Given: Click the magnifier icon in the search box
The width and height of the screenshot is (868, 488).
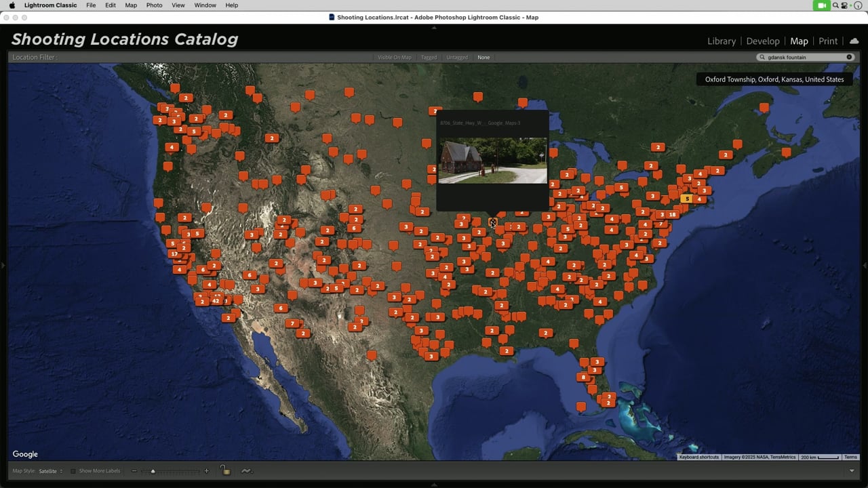Looking at the screenshot, I should pos(762,58).
